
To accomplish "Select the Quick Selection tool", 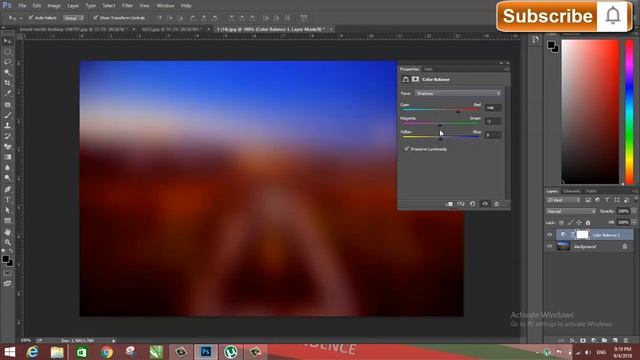I will pos(7,73).
